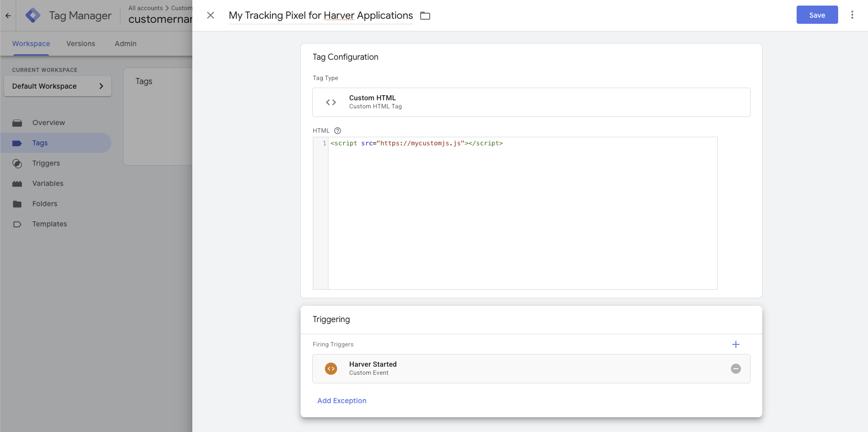Remove the Harver Started trigger
Image resolution: width=868 pixels, height=432 pixels.
[x=735, y=369]
